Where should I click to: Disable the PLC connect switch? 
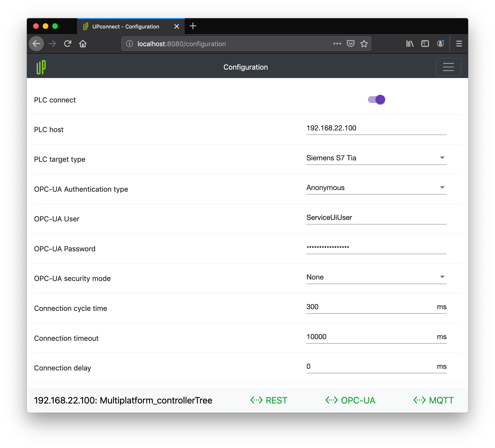[376, 100]
